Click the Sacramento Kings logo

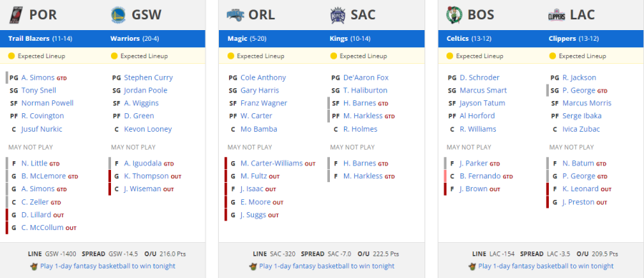point(338,15)
